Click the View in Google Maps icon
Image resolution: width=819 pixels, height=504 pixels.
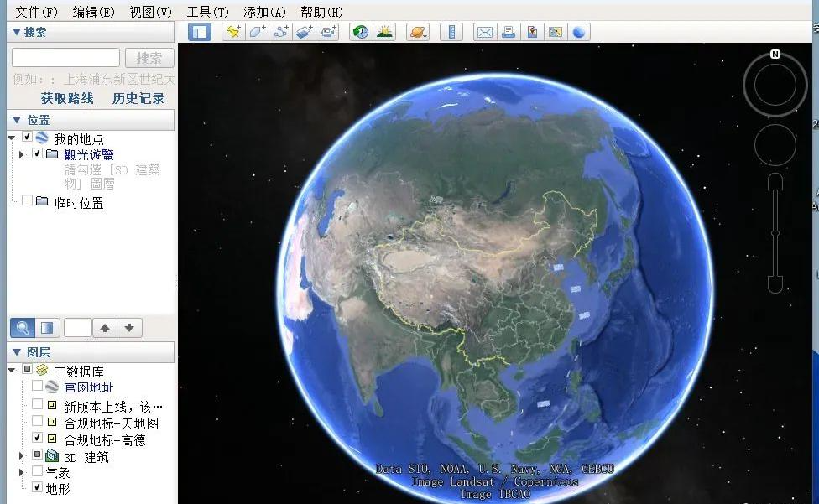coord(556,32)
